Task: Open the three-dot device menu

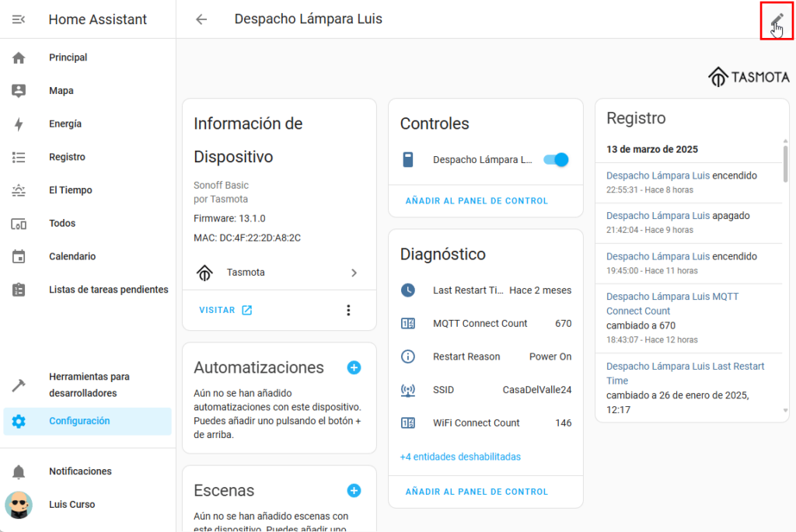Action: coord(348,310)
